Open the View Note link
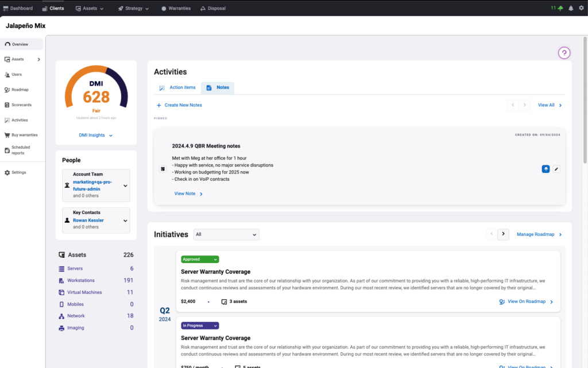 tap(188, 193)
